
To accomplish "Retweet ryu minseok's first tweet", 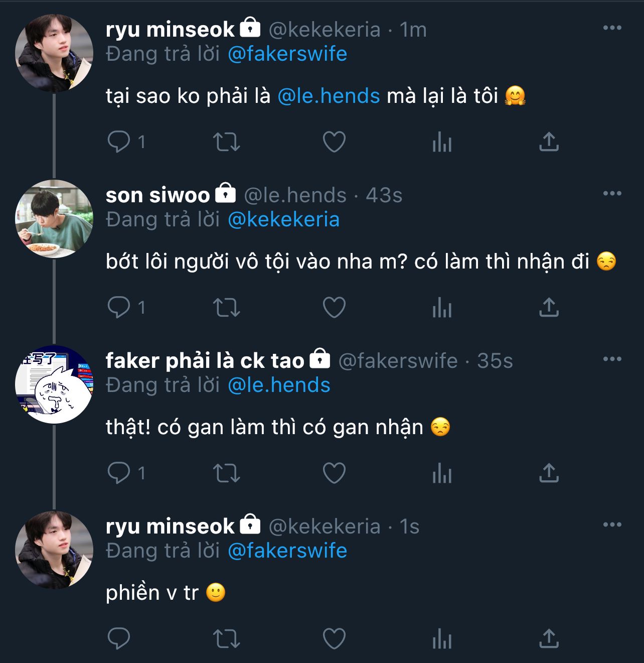I will (227, 142).
